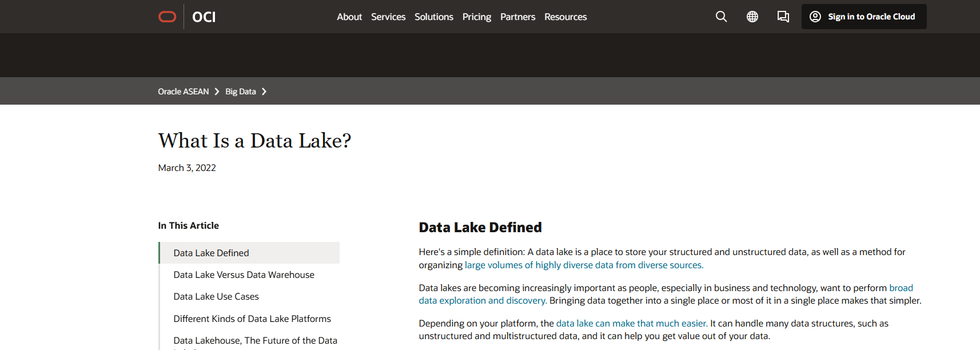This screenshot has width=980, height=350.
Task: Open the search magnifier icon
Action: pyautogui.click(x=721, y=17)
